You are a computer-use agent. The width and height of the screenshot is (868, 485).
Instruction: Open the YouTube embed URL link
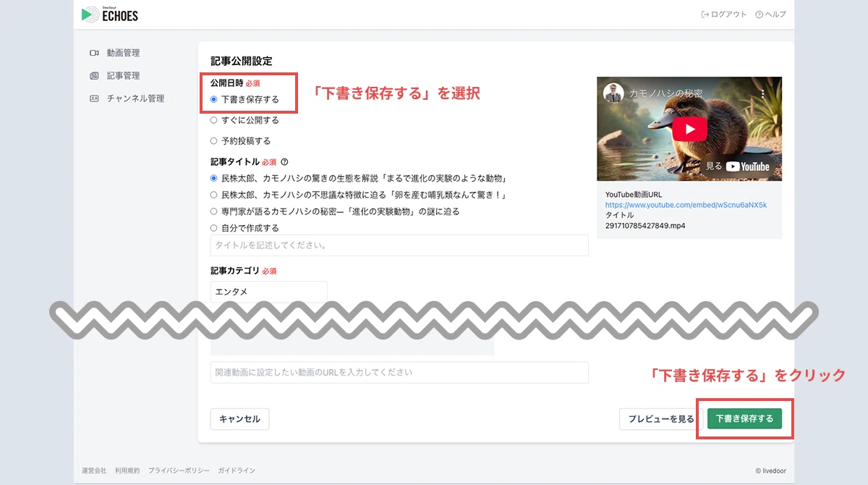[686, 205]
